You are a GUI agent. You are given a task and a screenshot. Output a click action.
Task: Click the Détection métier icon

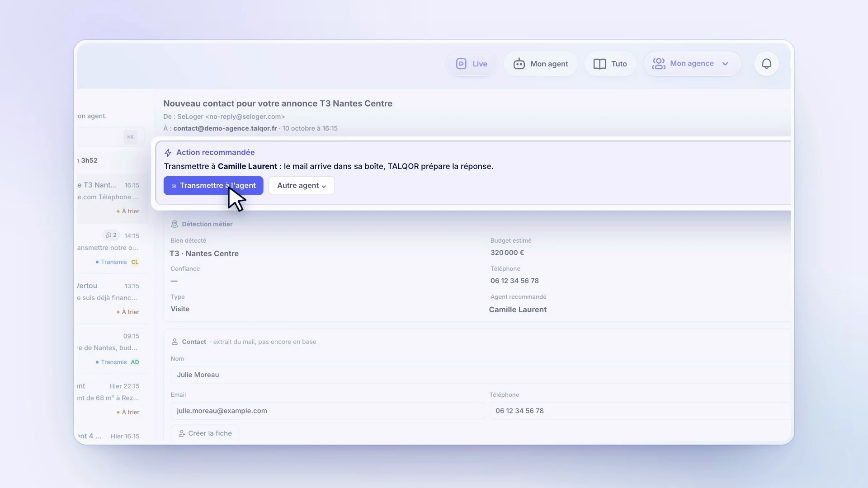click(175, 224)
